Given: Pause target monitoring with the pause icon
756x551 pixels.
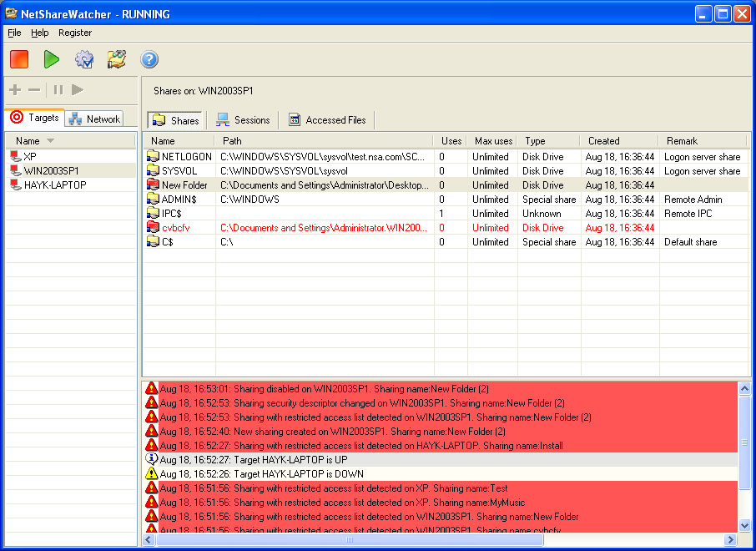Looking at the screenshot, I should pos(58,89).
